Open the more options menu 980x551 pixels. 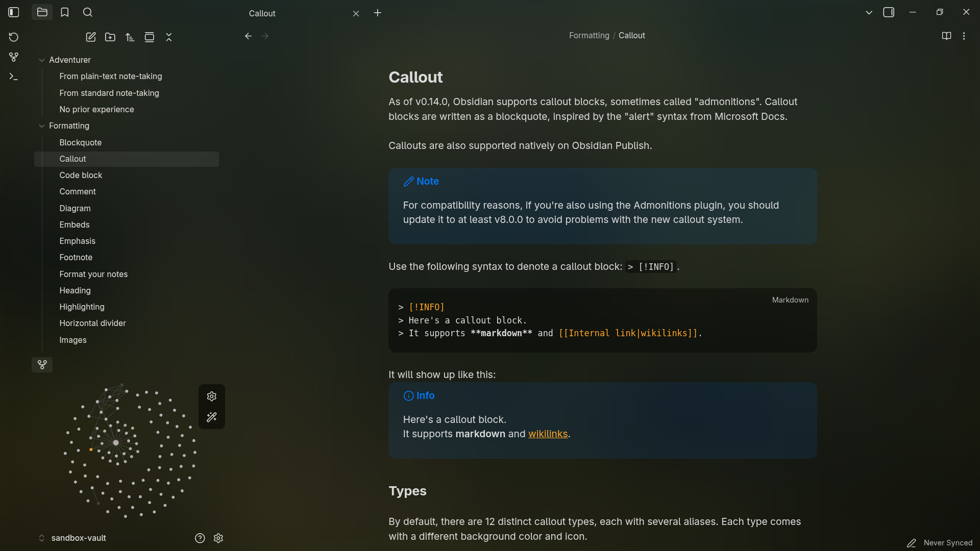(x=964, y=36)
